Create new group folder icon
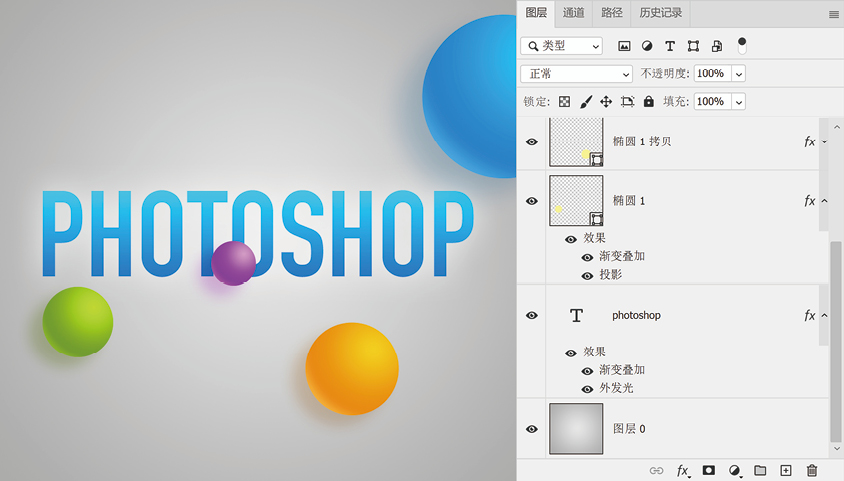844x481 pixels. pos(760,470)
